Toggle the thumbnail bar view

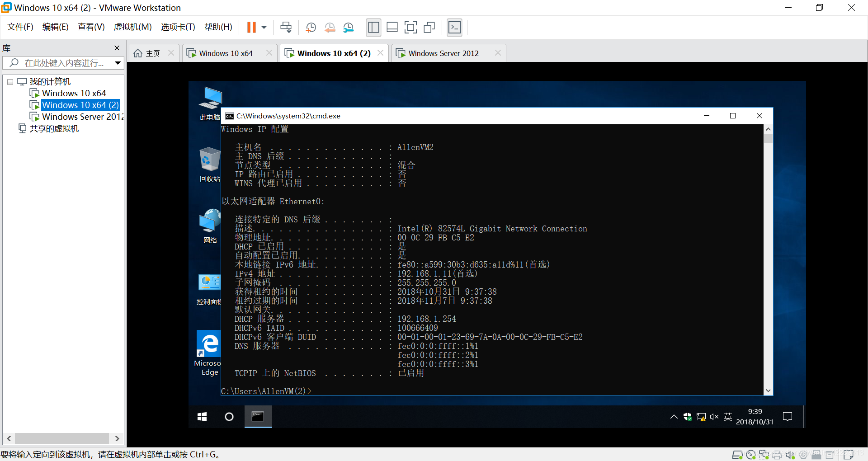(392, 28)
